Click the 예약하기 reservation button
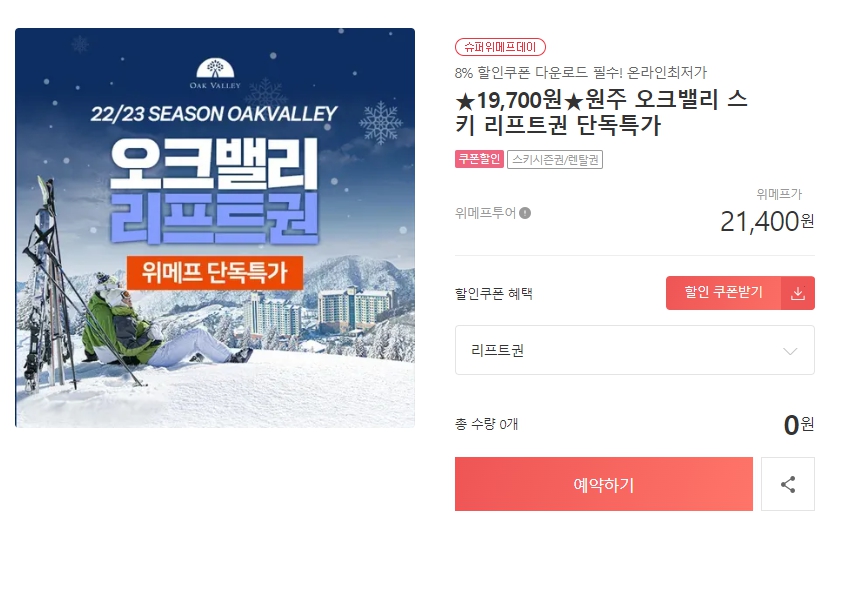Screen dimensions: 860x591 point(603,484)
